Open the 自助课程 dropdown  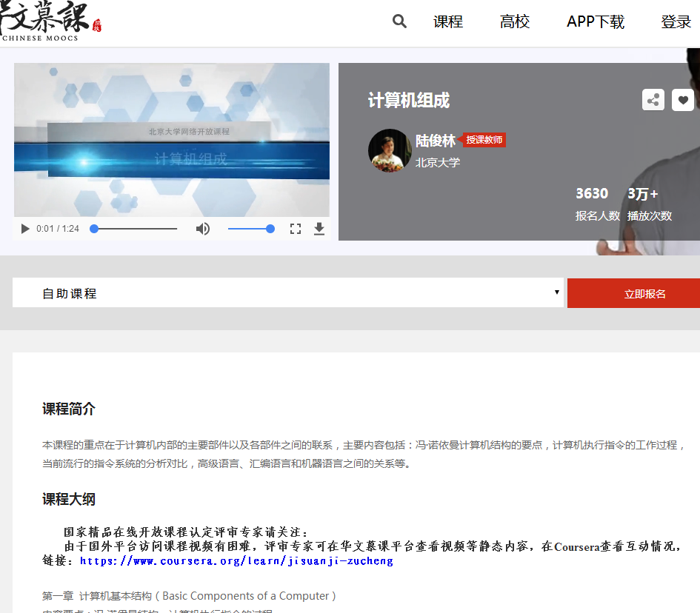point(288,292)
